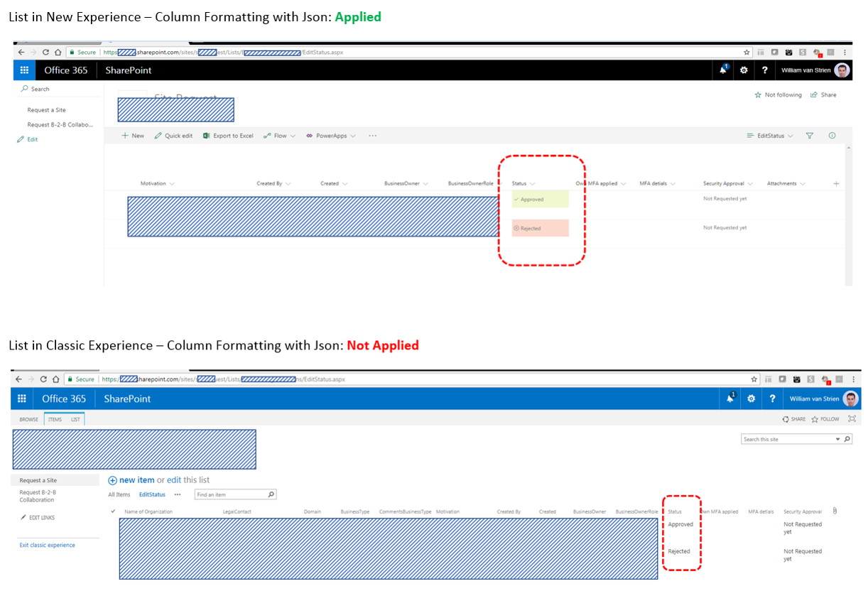Click FOLLOW in the classic experience header
Viewport: 868px width, 591px height.
(825, 419)
